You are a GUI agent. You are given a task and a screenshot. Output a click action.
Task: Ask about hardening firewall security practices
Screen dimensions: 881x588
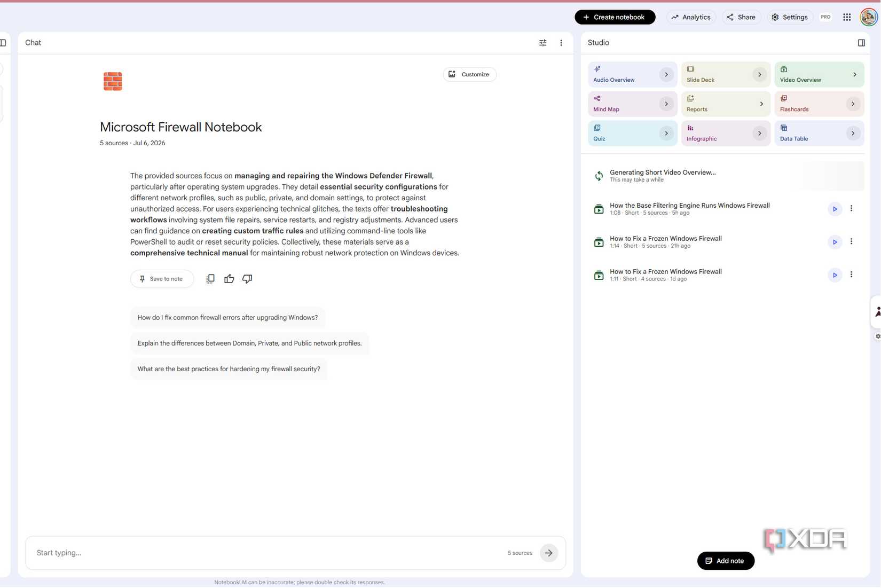tap(229, 369)
